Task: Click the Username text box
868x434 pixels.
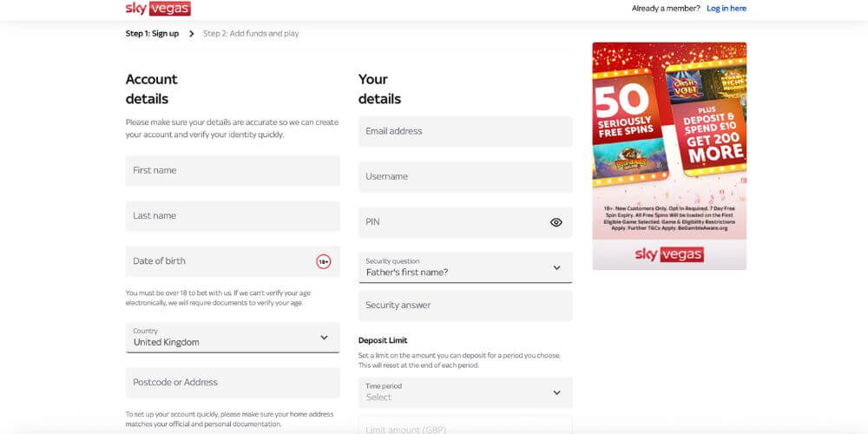Action: [465, 177]
